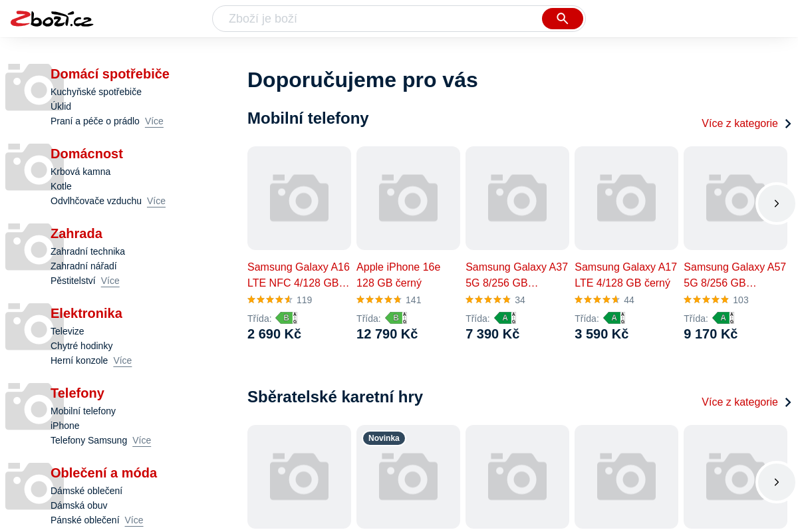This screenshot has height=532, width=798.
Task: Go to Praní a péče o prádlo
Action: point(95,121)
